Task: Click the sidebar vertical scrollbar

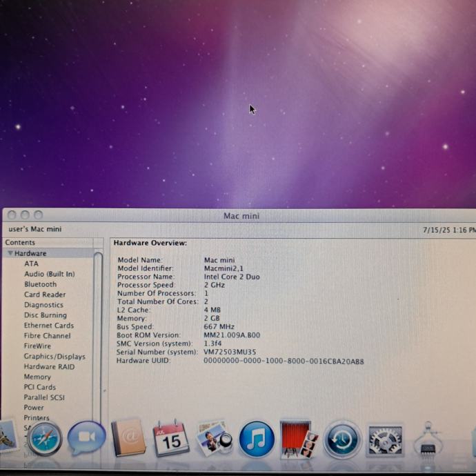Action: [x=98, y=331]
